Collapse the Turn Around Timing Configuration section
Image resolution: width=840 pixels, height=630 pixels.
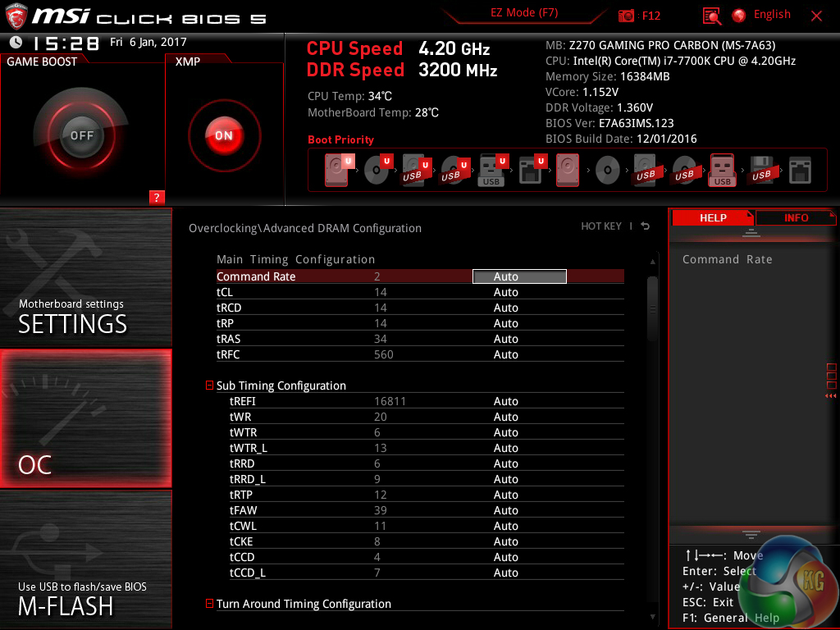[x=209, y=603]
